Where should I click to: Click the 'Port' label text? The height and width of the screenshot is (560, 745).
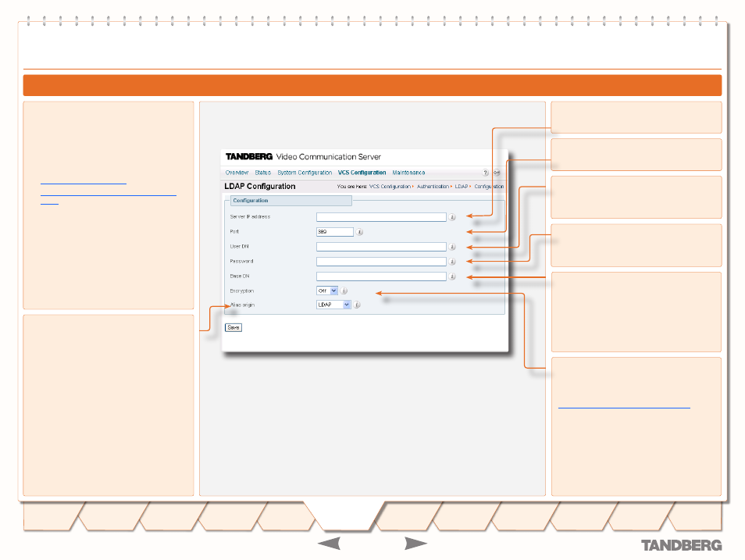[234, 231]
